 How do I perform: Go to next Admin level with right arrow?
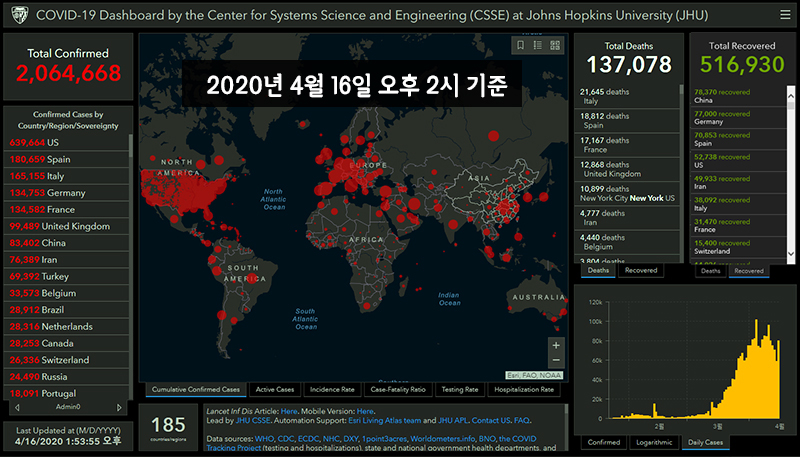click(x=119, y=407)
